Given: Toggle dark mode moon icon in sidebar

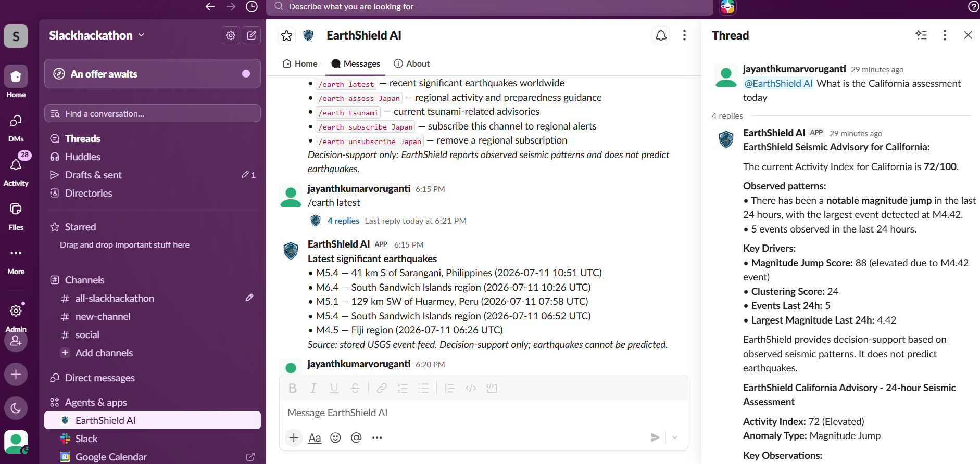Looking at the screenshot, I should (x=16, y=408).
